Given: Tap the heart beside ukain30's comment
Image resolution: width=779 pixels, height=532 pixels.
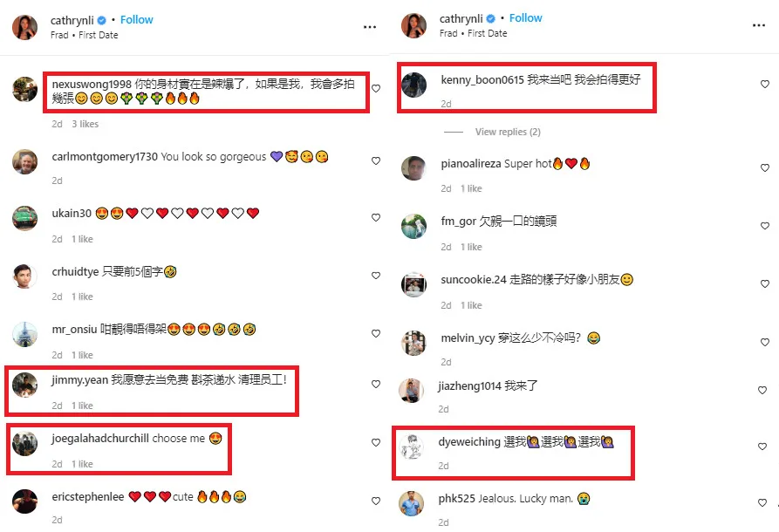Looking at the screenshot, I should (376, 217).
